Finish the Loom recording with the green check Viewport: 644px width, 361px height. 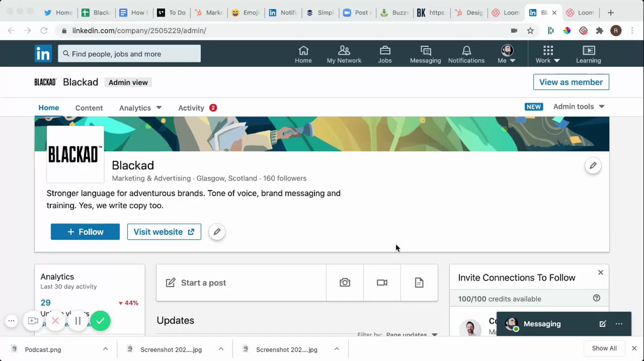100,321
